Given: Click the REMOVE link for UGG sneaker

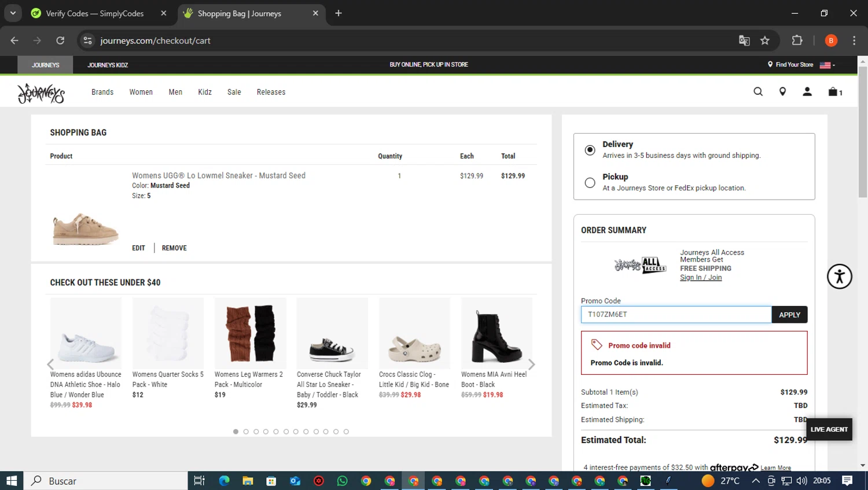Looking at the screenshot, I should click(x=174, y=248).
